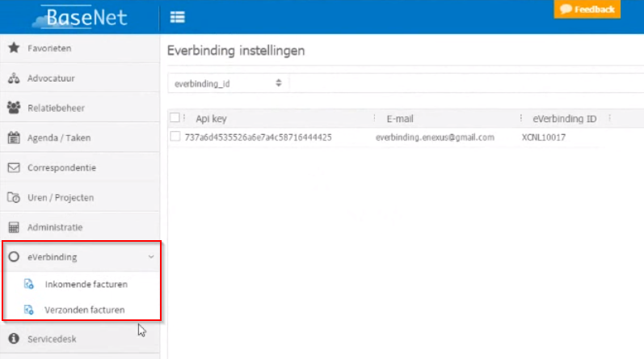This screenshot has width=644, height=359.
Task: Open the Administratie menu
Action: point(80,227)
